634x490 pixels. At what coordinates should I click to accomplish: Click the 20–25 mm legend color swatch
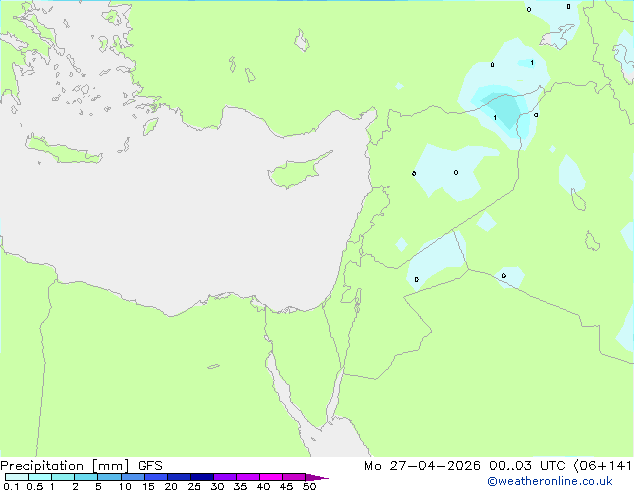178,477
